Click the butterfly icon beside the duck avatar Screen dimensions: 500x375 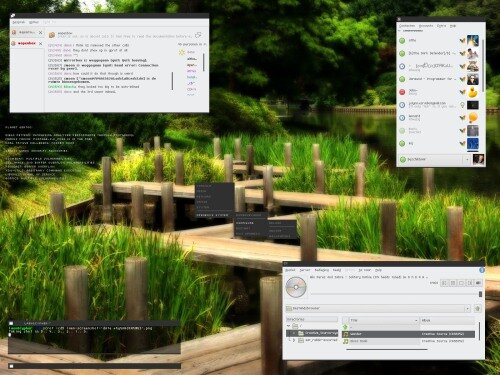[x=462, y=92]
